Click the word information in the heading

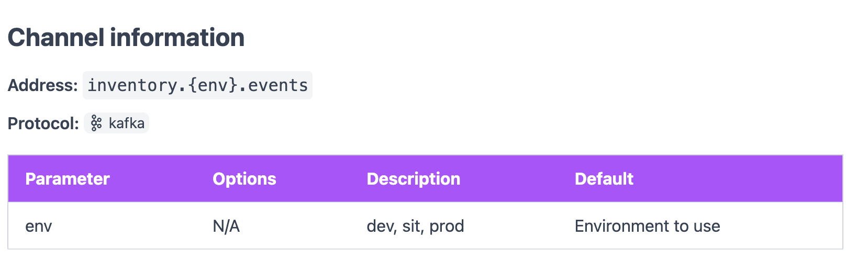pyautogui.click(x=177, y=38)
